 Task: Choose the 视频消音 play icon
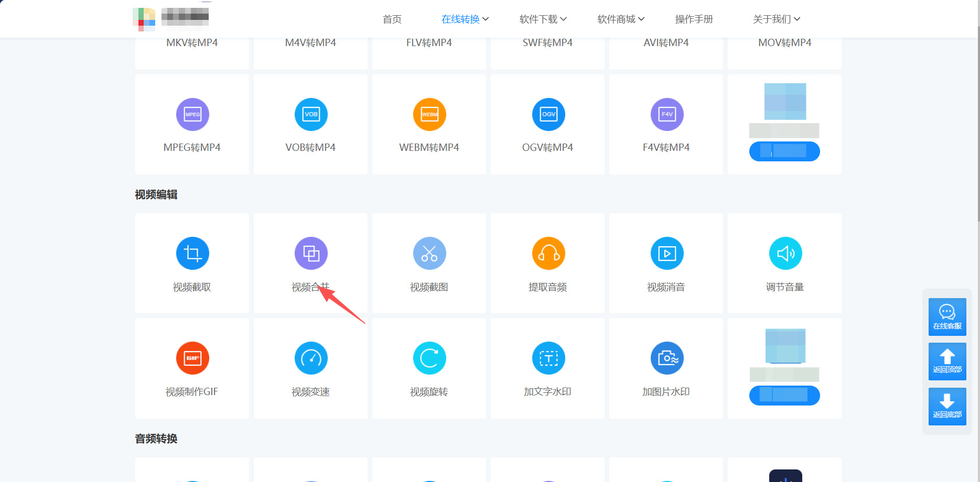click(x=667, y=254)
